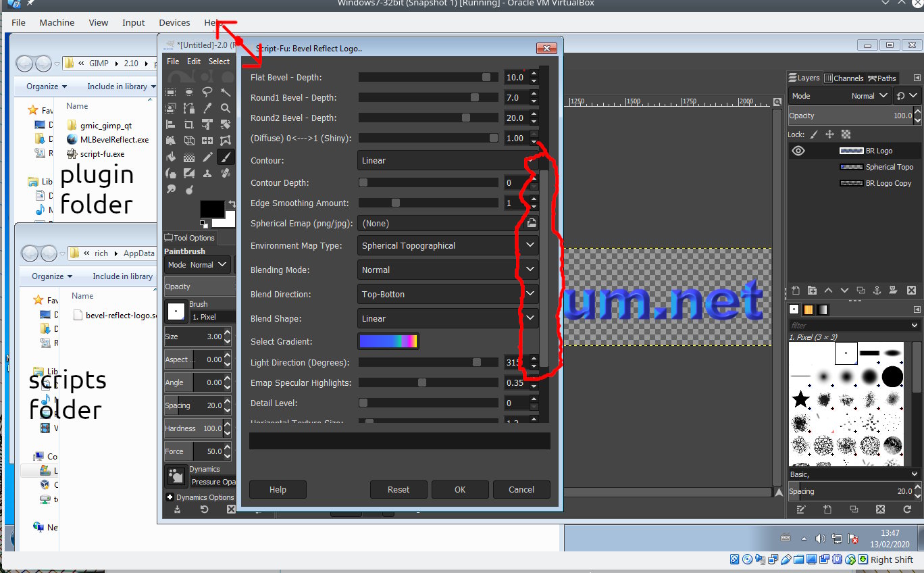Anchor the floating layer
924x573 pixels.
pos(878,291)
